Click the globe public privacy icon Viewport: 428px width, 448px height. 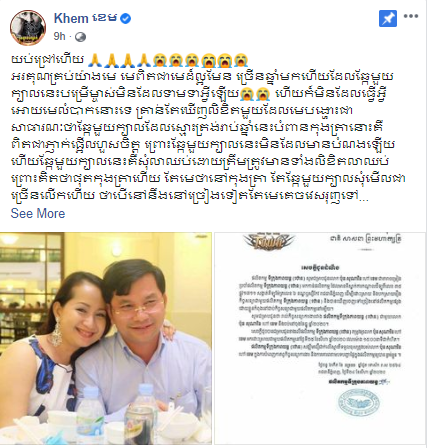(x=80, y=37)
